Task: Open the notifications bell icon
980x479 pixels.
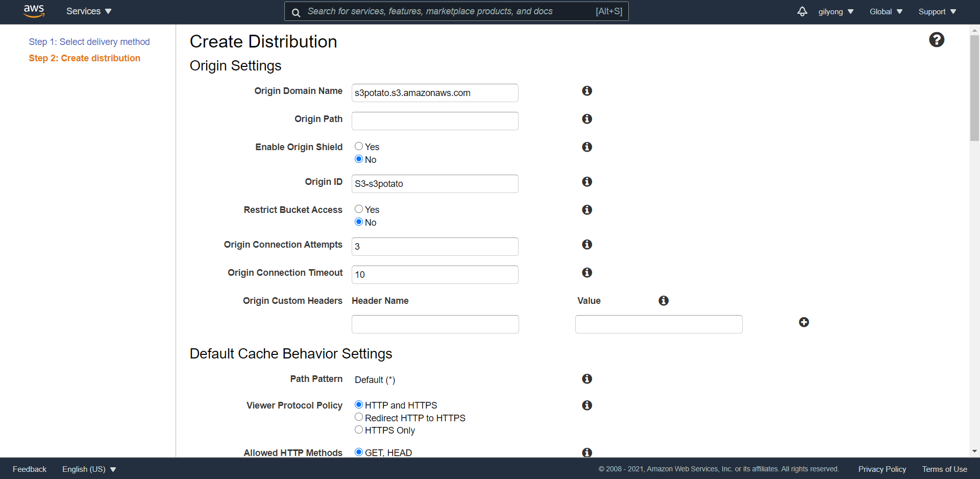Action: click(x=802, y=11)
